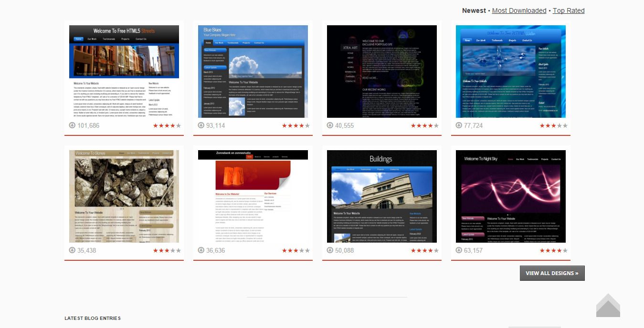Click the download icon beside 40,555 for XTRA ART
Screen dimensions: 644x328
pos(329,125)
